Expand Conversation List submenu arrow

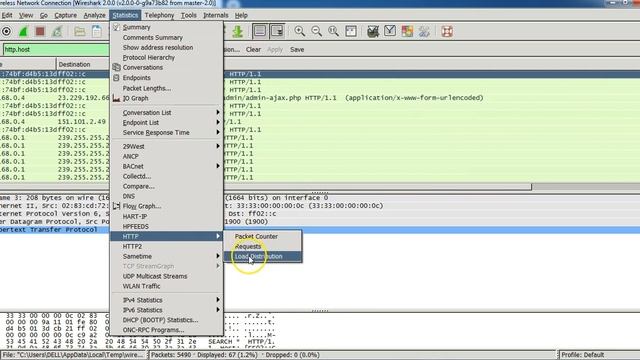coord(218,112)
